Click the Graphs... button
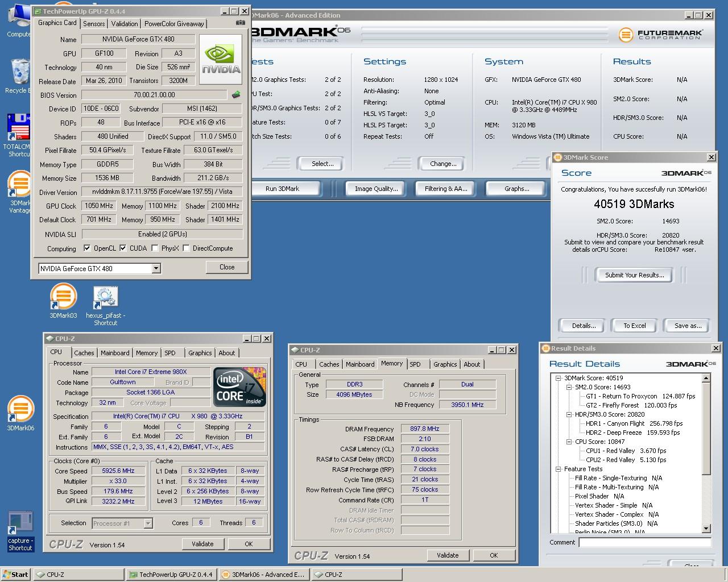 click(x=516, y=189)
